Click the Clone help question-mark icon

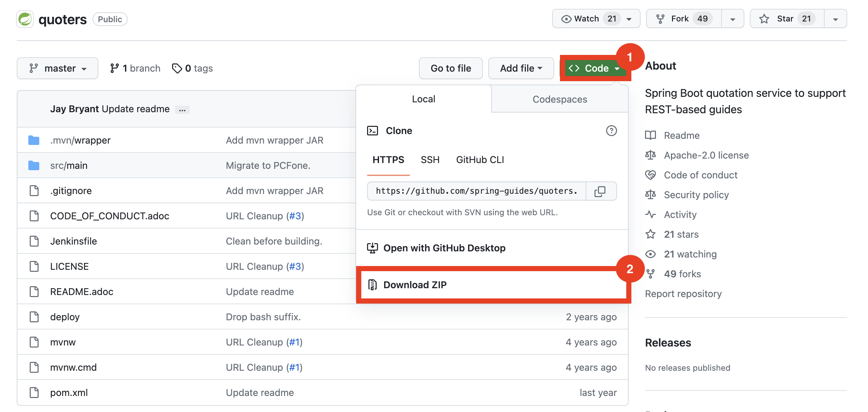click(x=611, y=131)
